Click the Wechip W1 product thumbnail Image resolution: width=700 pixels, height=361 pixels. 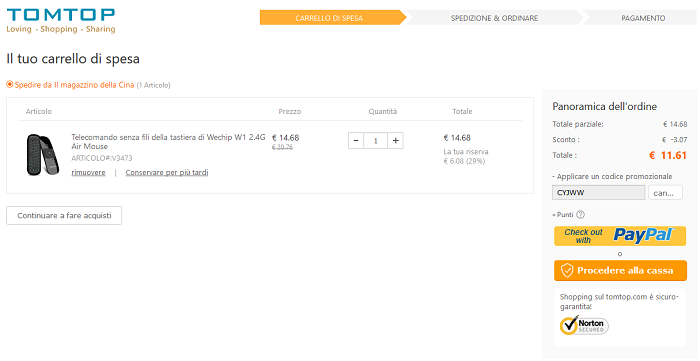tap(42, 154)
